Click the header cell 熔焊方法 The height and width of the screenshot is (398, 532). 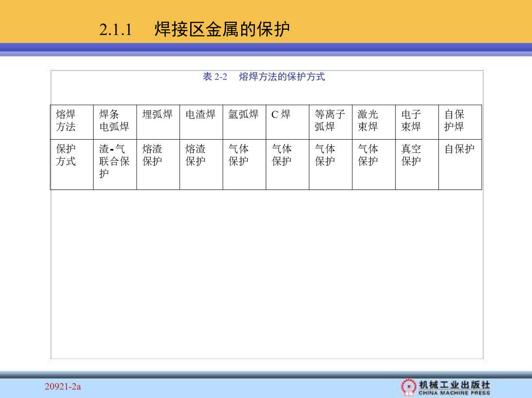click(72, 122)
